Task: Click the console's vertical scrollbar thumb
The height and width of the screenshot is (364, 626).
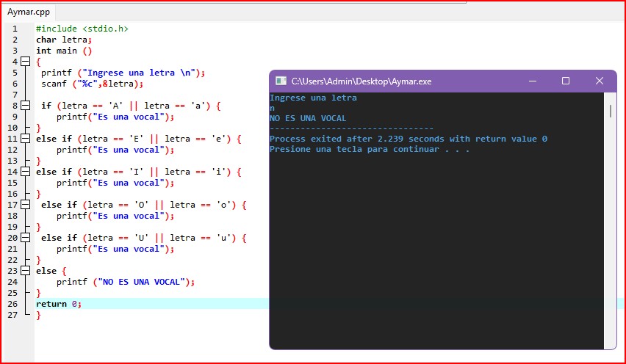Action: click(x=610, y=111)
